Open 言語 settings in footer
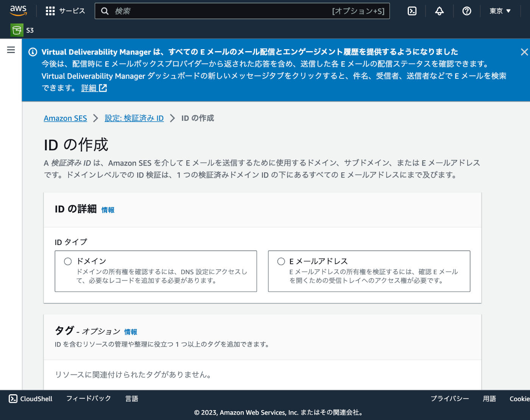530x420 pixels. click(132, 398)
